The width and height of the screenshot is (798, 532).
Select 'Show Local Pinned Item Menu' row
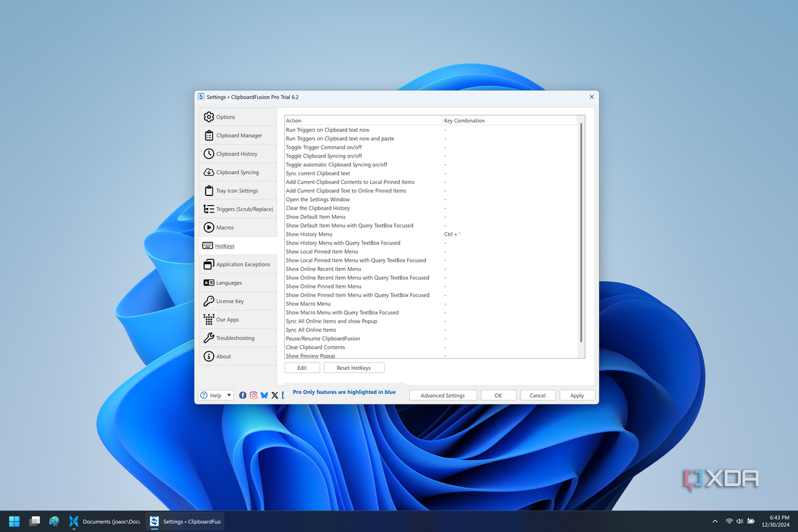(x=432, y=252)
